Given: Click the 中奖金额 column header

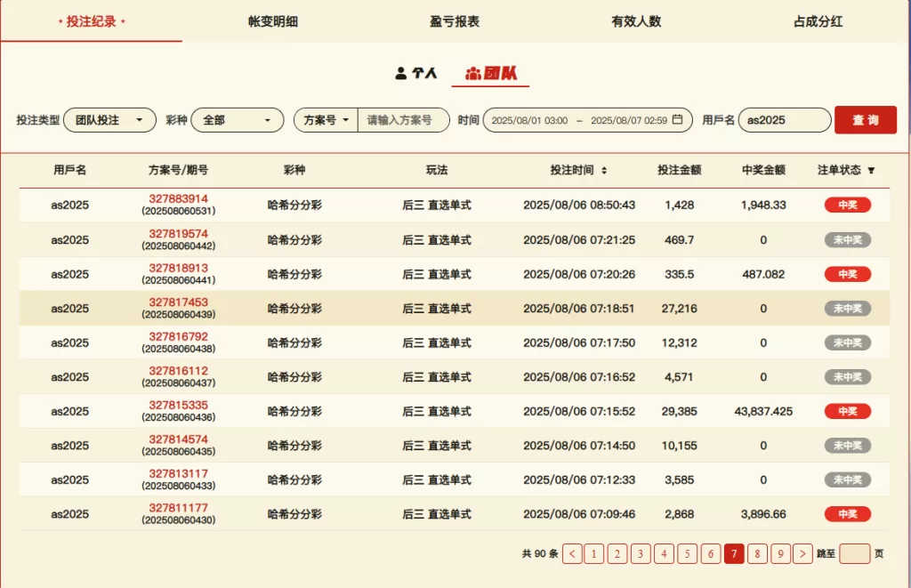Looking at the screenshot, I should pos(763,170).
